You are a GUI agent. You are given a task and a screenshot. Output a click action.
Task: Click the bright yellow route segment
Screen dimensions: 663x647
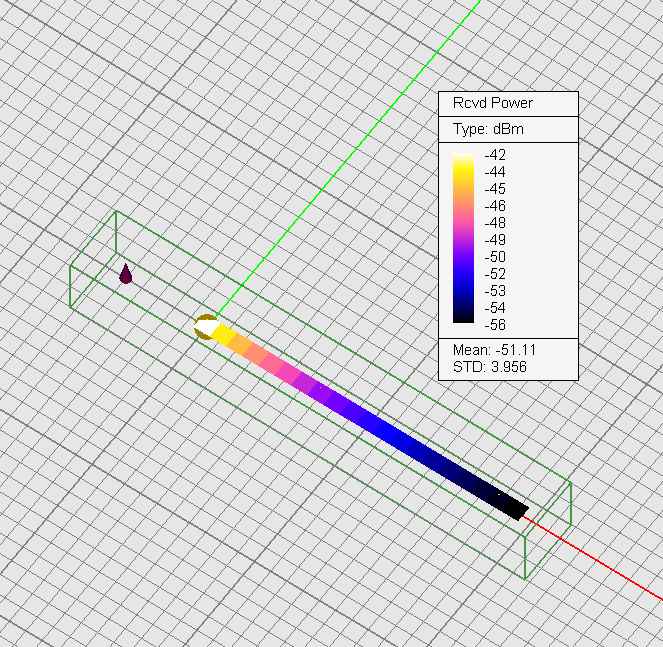click(222, 334)
